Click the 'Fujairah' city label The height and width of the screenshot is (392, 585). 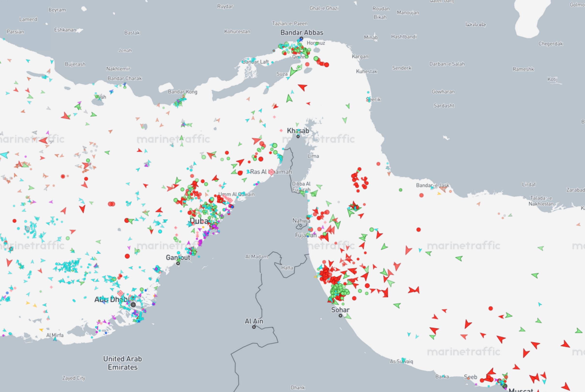point(306,235)
